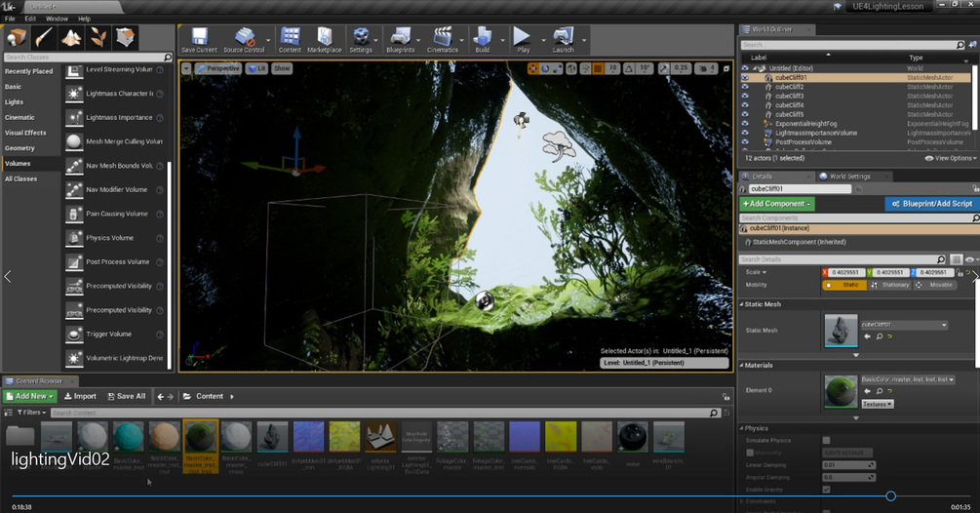Reset Static Mesh to default yellow arrow
The image size is (980, 513).
(x=890, y=336)
